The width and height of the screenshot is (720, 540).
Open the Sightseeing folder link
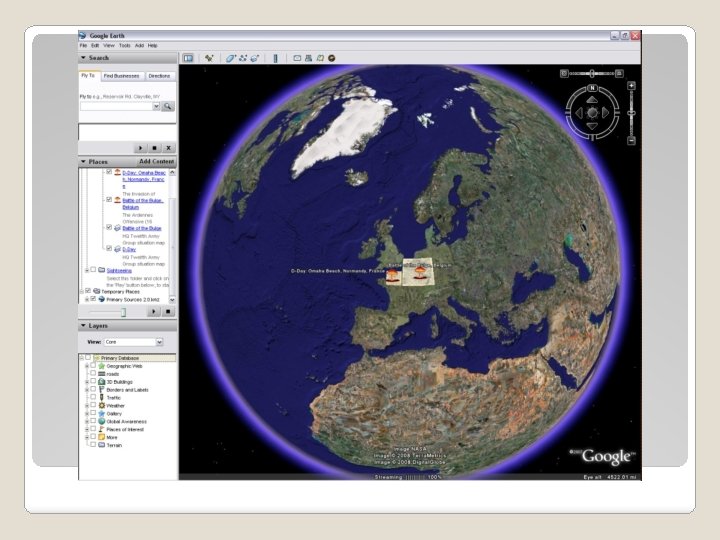pos(119,270)
